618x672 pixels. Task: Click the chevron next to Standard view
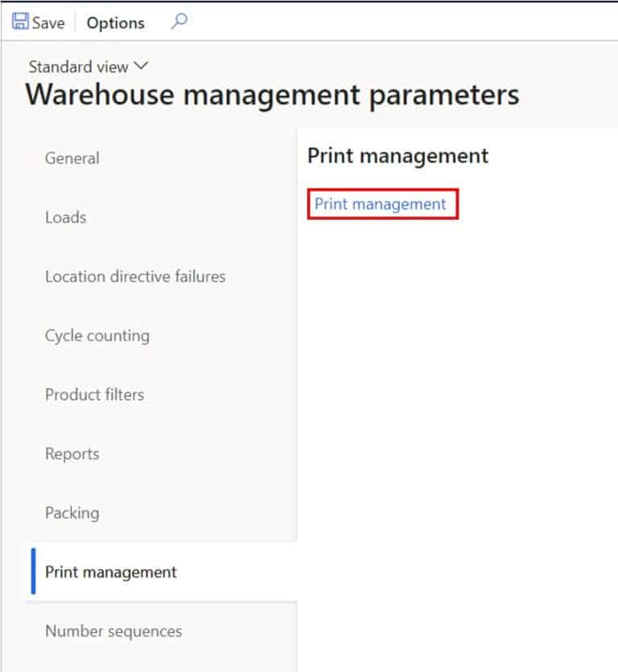pyautogui.click(x=142, y=67)
